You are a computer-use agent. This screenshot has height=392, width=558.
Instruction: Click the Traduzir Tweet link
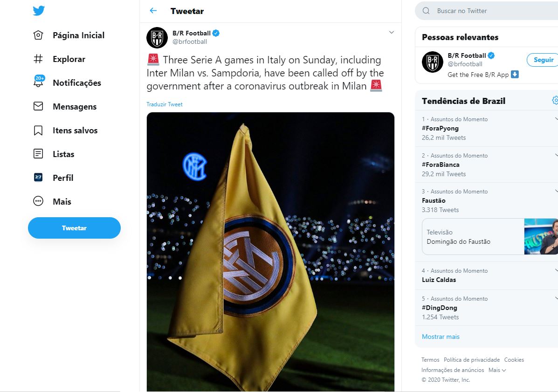165,104
